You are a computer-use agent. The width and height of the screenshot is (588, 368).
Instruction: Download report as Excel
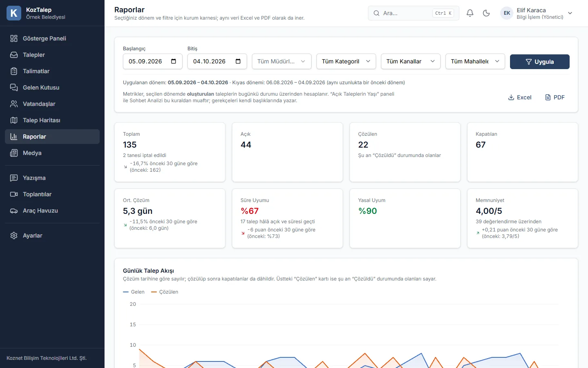click(x=520, y=97)
